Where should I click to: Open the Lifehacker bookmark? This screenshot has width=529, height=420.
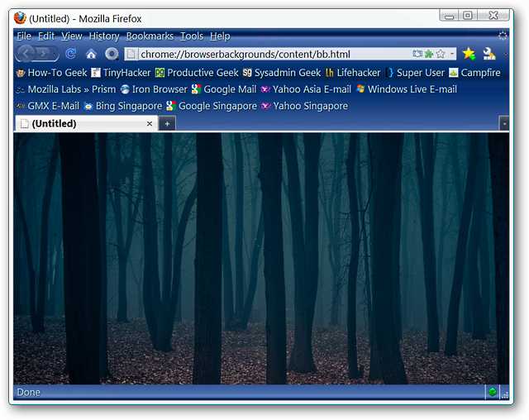click(x=353, y=73)
